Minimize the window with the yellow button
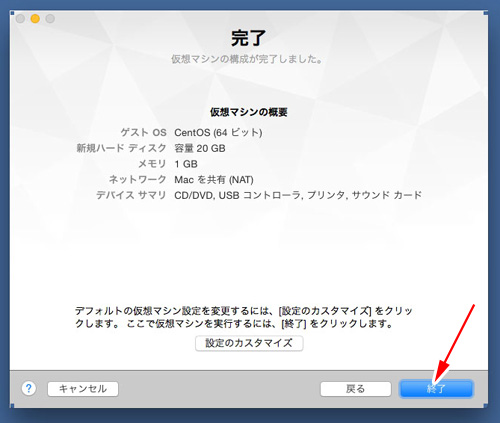This screenshot has height=423, width=500. tap(35, 19)
